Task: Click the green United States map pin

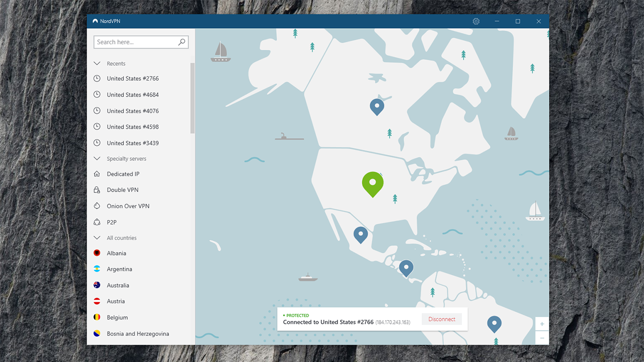Action: [373, 185]
